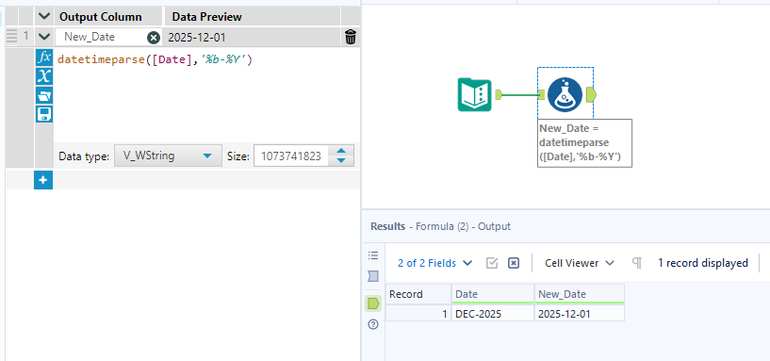Click the Record column header in Results
The width and height of the screenshot is (770, 361).
coord(418,294)
